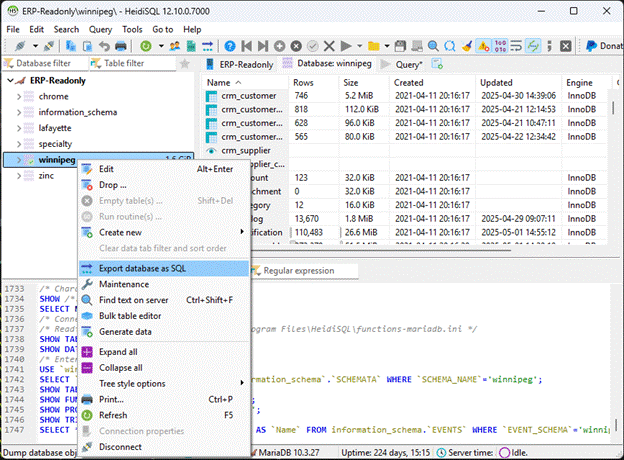Click the load SQL file folder icon
The width and height of the screenshot is (624, 460).
pyautogui.click(x=374, y=46)
